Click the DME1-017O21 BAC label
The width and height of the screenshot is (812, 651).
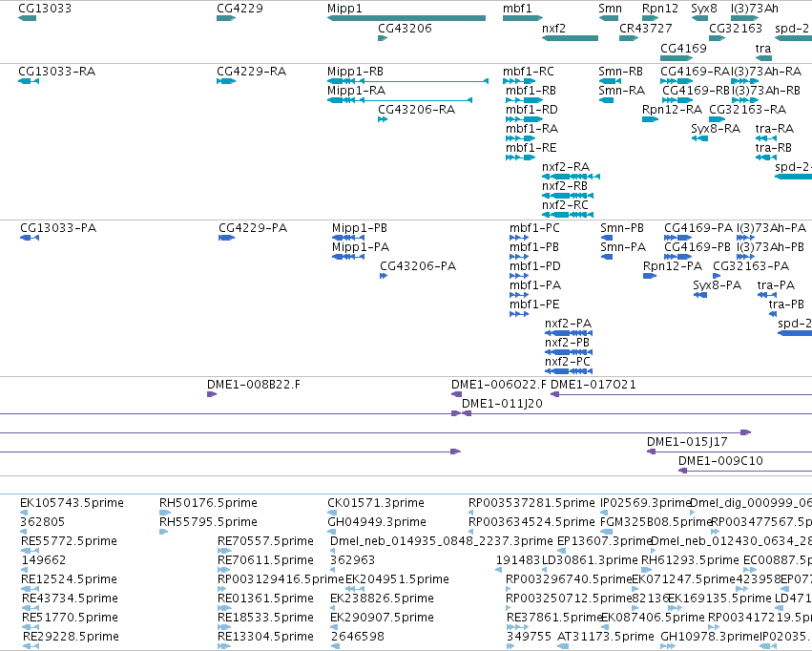click(593, 385)
